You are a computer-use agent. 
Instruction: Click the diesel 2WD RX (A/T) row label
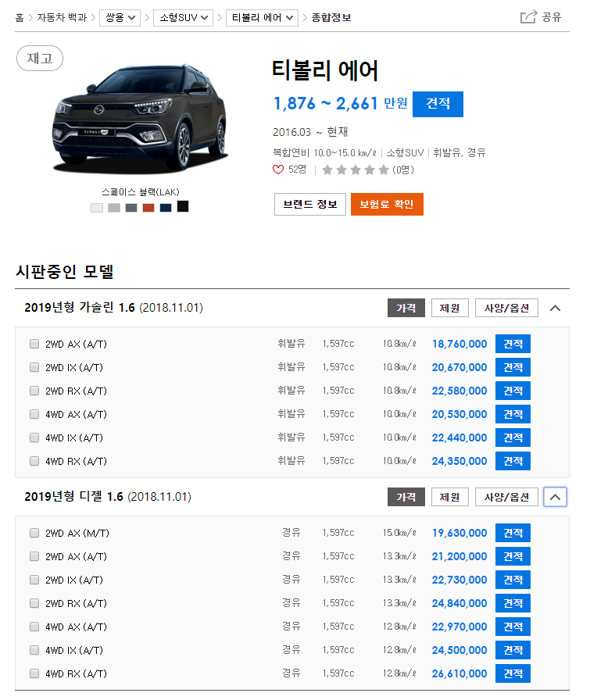(76, 604)
